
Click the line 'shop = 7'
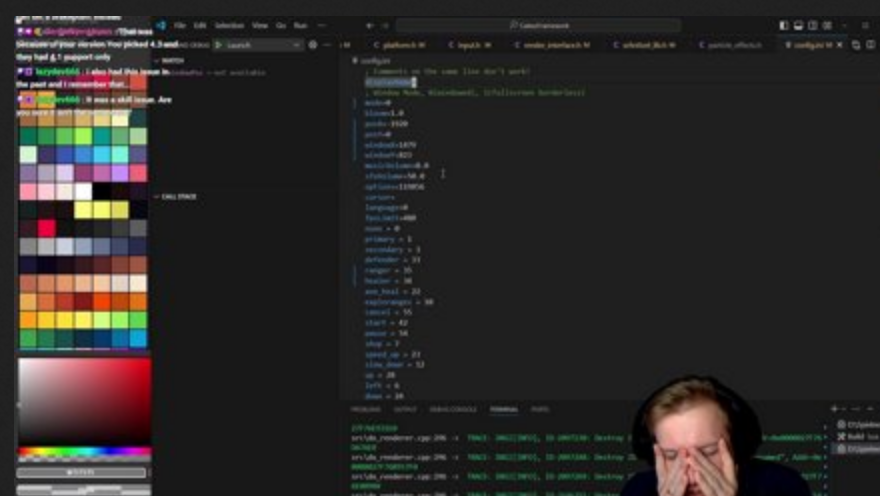(x=382, y=344)
